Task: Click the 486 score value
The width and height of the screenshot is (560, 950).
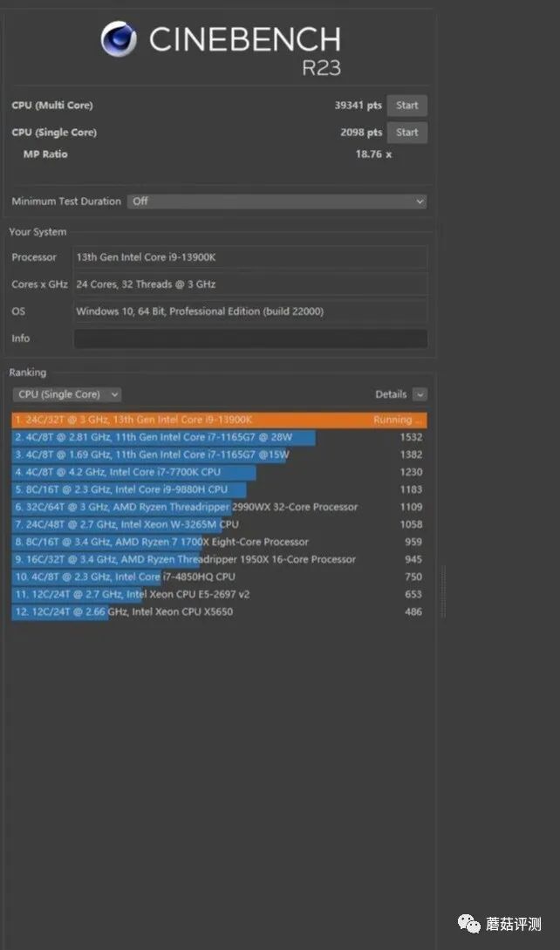Action: tap(413, 612)
